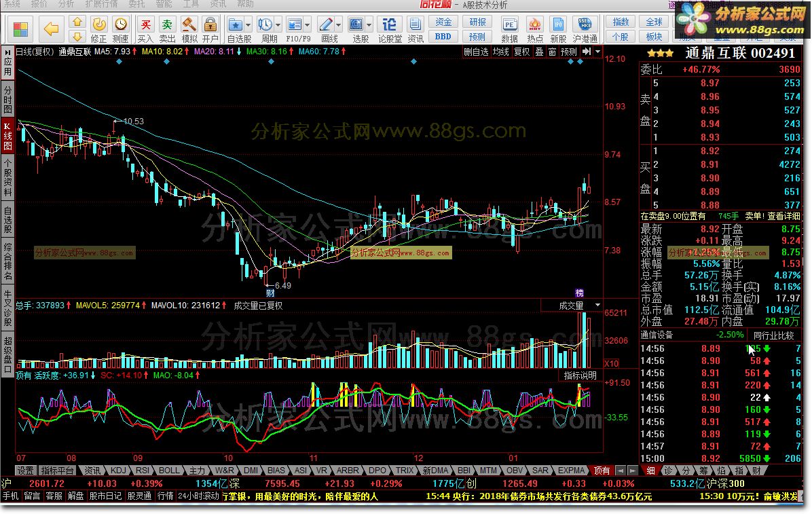Screen dimensions: 812x514
Task: Open 股市日记 in bottom status bar
Action: 105,496
